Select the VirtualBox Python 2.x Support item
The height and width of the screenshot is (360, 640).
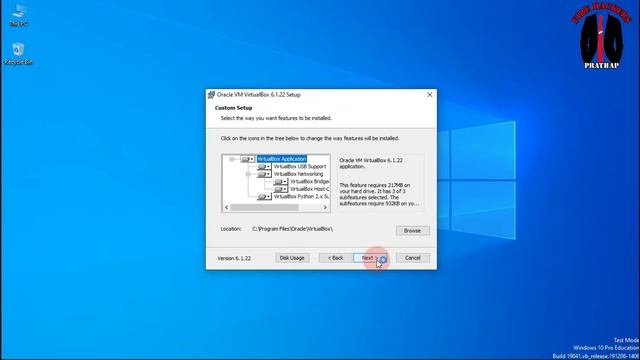point(301,197)
